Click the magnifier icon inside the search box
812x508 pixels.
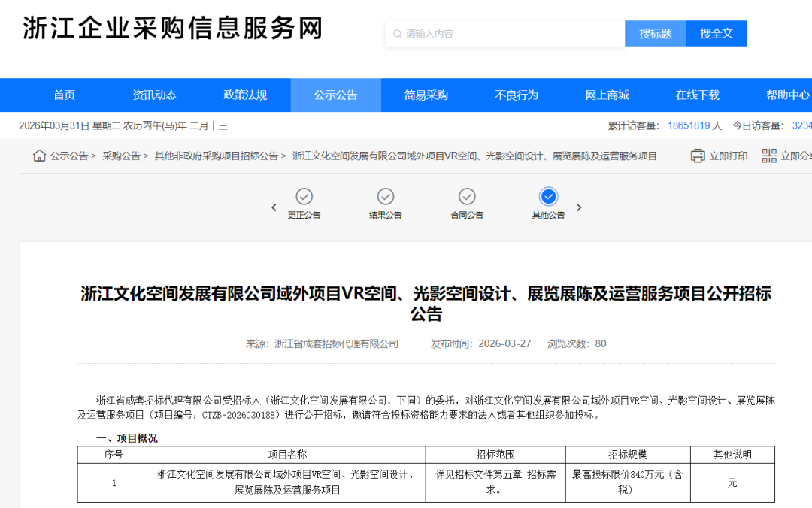click(x=398, y=33)
